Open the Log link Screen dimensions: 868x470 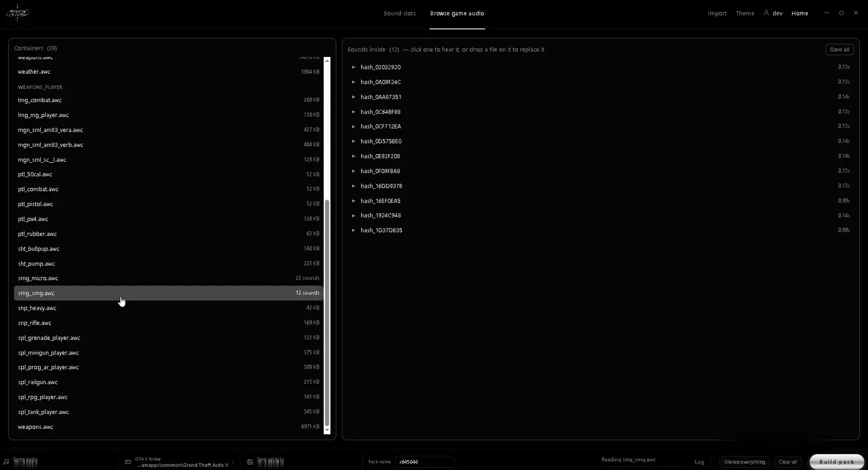699,462
